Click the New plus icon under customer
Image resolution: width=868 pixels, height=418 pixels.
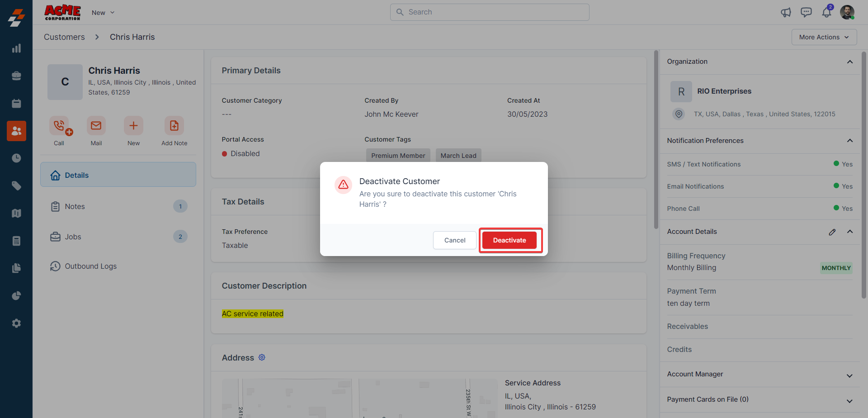[133, 126]
